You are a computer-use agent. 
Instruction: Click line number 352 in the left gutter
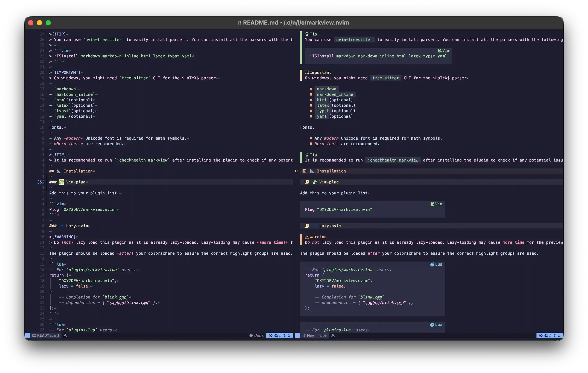(x=41, y=182)
